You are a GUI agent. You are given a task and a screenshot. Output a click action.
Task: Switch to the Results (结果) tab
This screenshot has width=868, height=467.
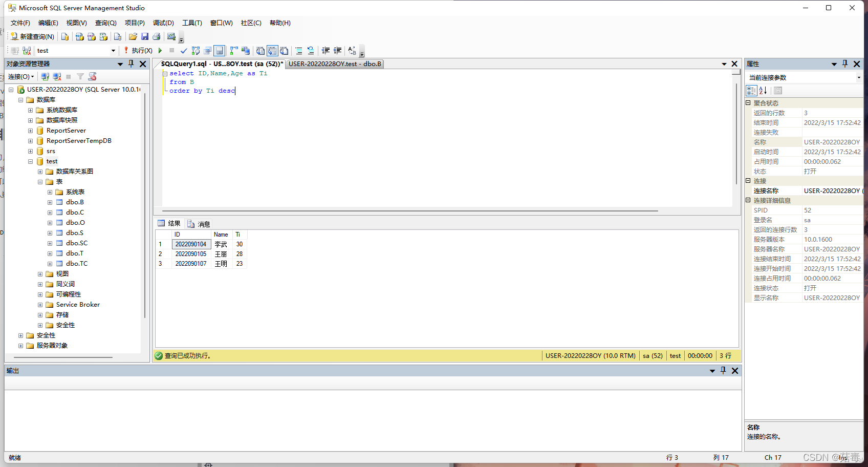169,223
